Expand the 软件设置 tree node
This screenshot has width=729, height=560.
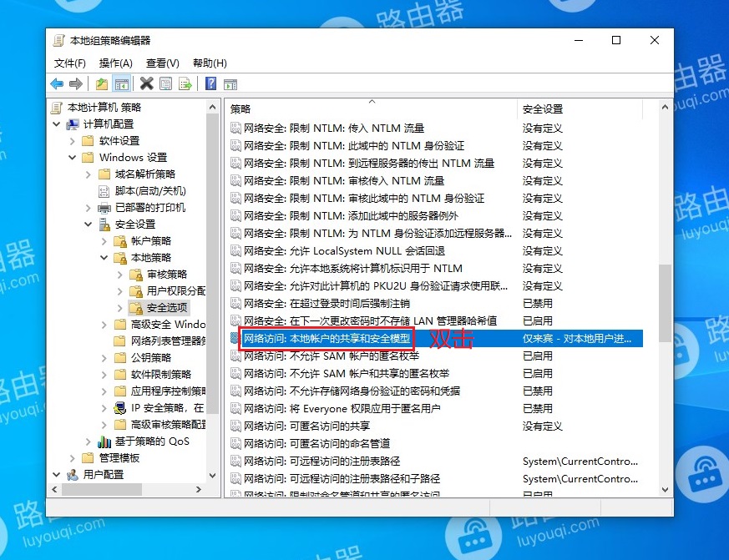click(x=72, y=141)
